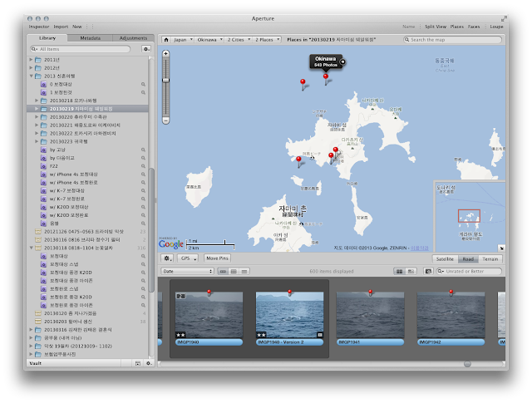Select the F22 smart album icon

43,166
